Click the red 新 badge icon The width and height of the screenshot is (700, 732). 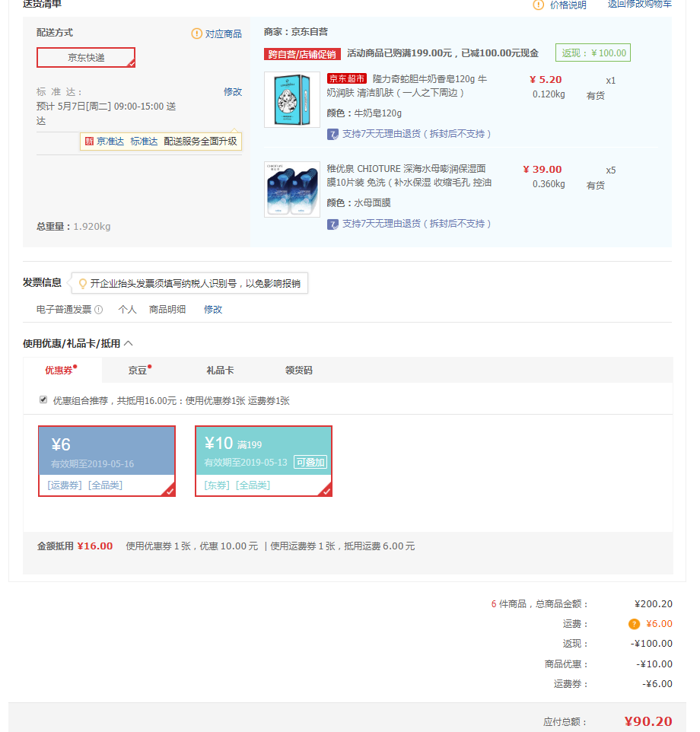89,142
